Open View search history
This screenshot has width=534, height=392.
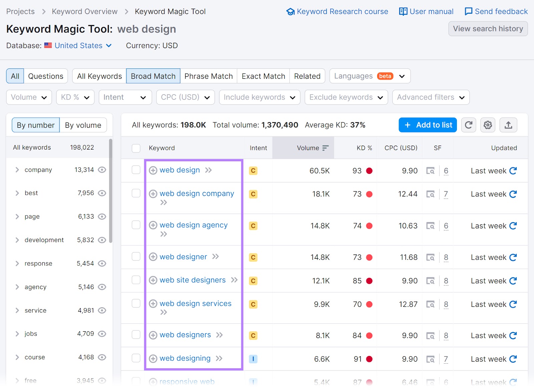tap(488, 29)
